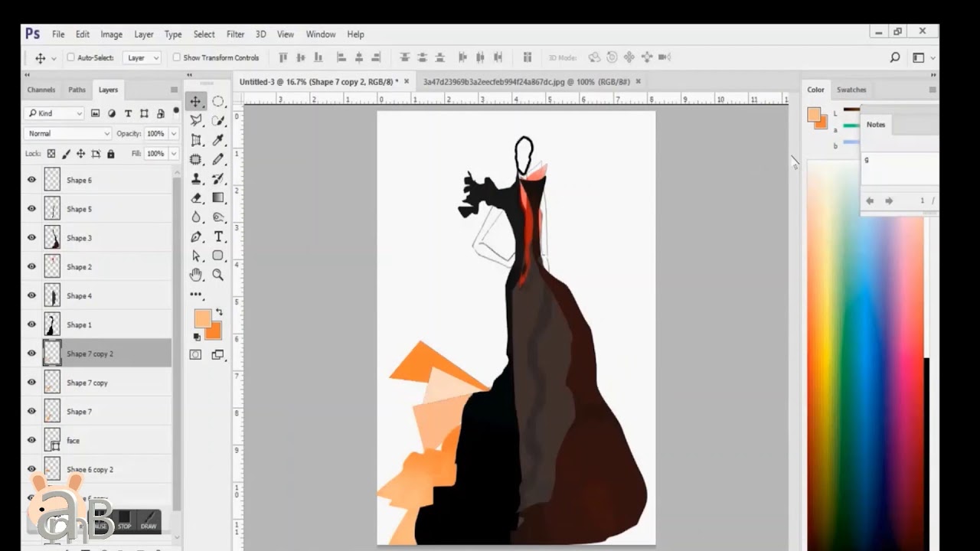The width and height of the screenshot is (980, 551).
Task: Hide the Shape 6 layer
Action: 31,180
